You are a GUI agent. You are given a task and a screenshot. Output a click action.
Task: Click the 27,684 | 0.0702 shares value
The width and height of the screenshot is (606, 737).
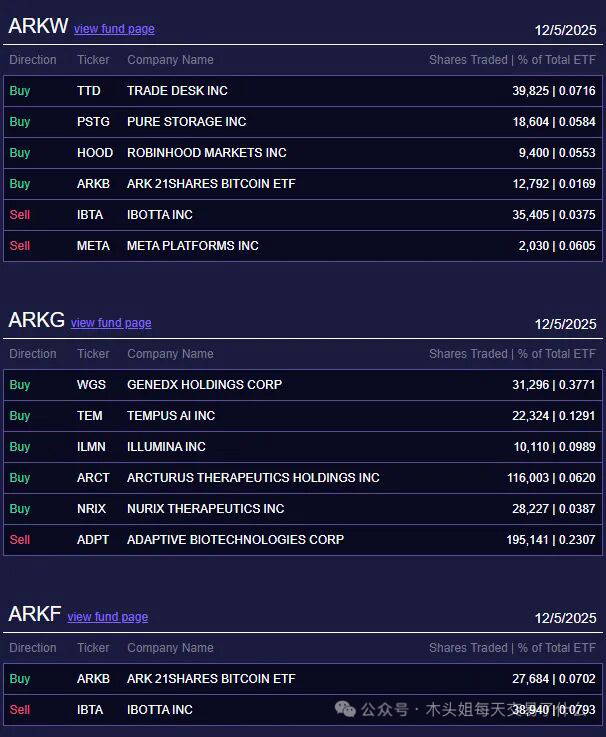(554, 679)
